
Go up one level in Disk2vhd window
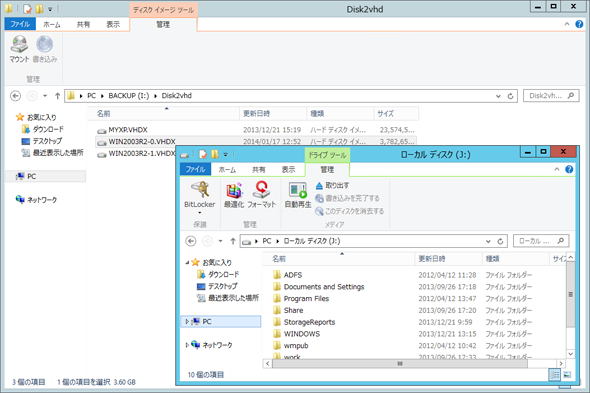[57, 96]
